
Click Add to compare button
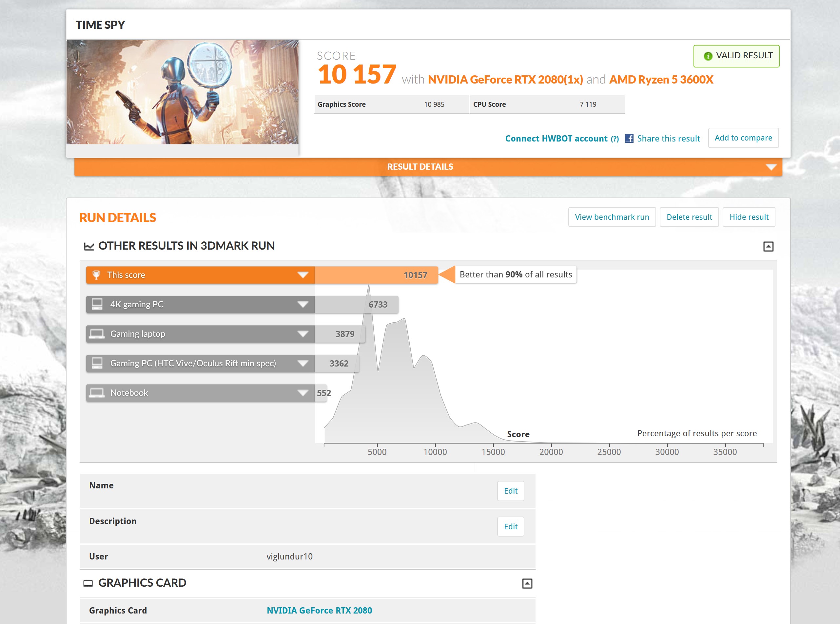pyautogui.click(x=743, y=138)
